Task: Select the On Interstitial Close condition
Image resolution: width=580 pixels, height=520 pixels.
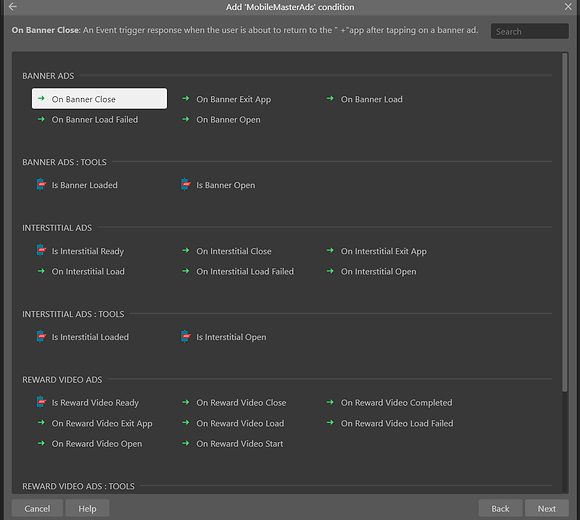Action: click(234, 251)
